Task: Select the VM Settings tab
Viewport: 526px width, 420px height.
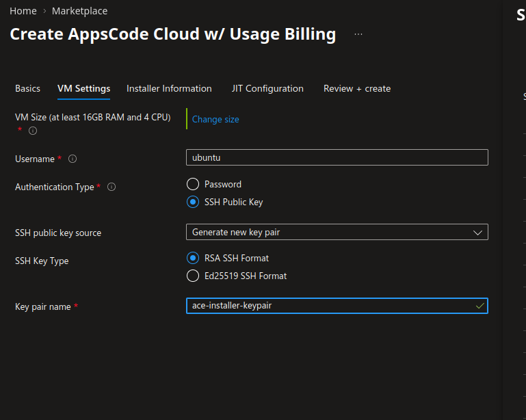Action: point(83,88)
